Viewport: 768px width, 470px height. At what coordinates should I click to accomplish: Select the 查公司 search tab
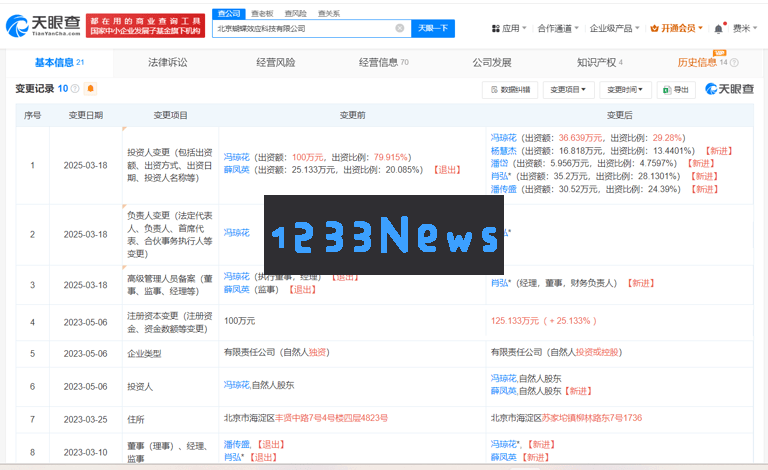coord(229,14)
